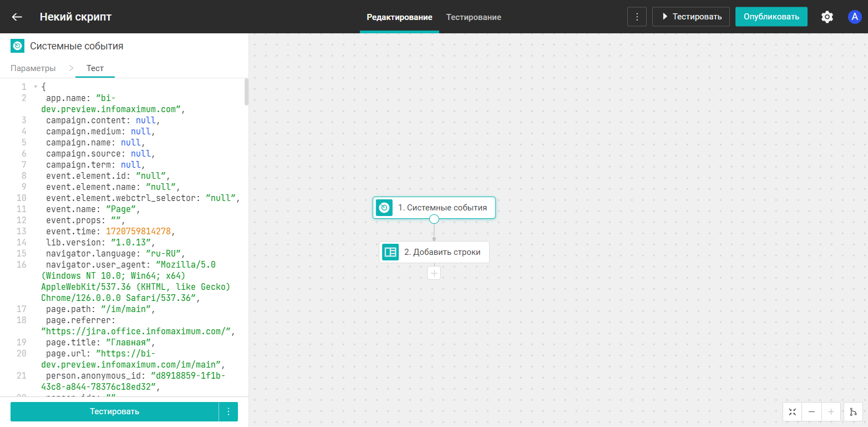Screen dimensions: 868x427
Task: Click the page.url key on line 20
Action: [x=67, y=354]
